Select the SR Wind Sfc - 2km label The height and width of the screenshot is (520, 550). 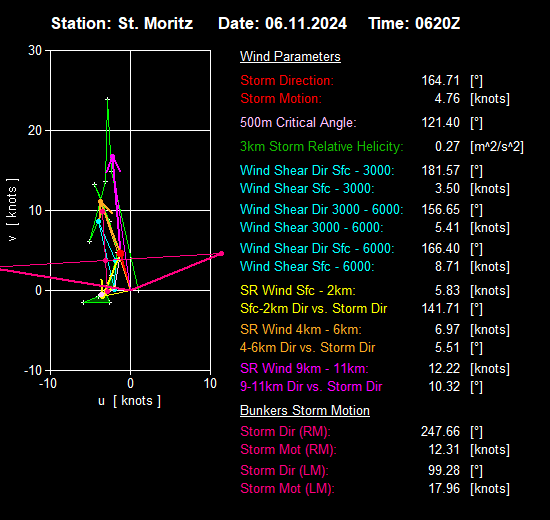(298, 291)
